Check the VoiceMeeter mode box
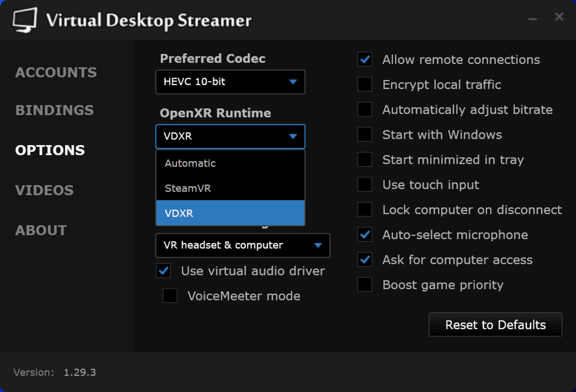 tap(170, 296)
